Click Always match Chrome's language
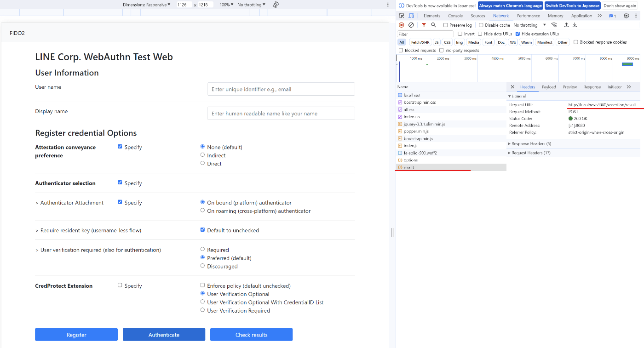The height and width of the screenshot is (348, 644). coord(511,6)
